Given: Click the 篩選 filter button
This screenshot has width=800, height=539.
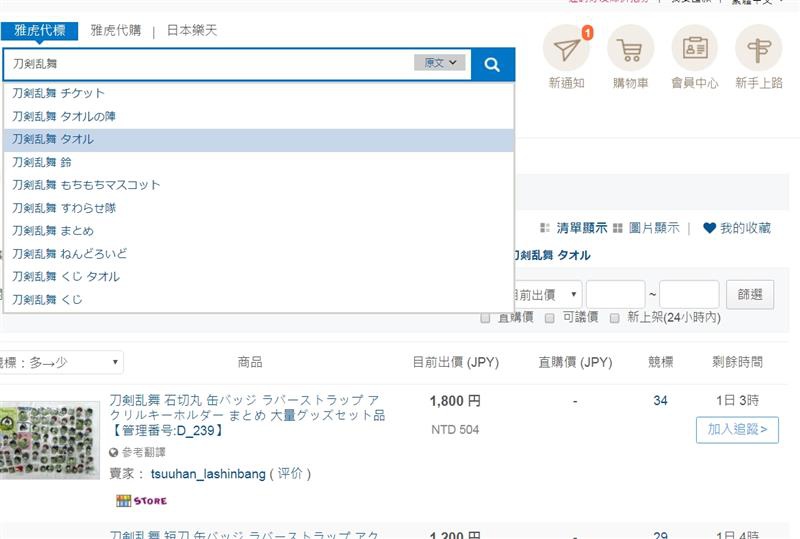Looking at the screenshot, I should pyautogui.click(x=750, y=295).
